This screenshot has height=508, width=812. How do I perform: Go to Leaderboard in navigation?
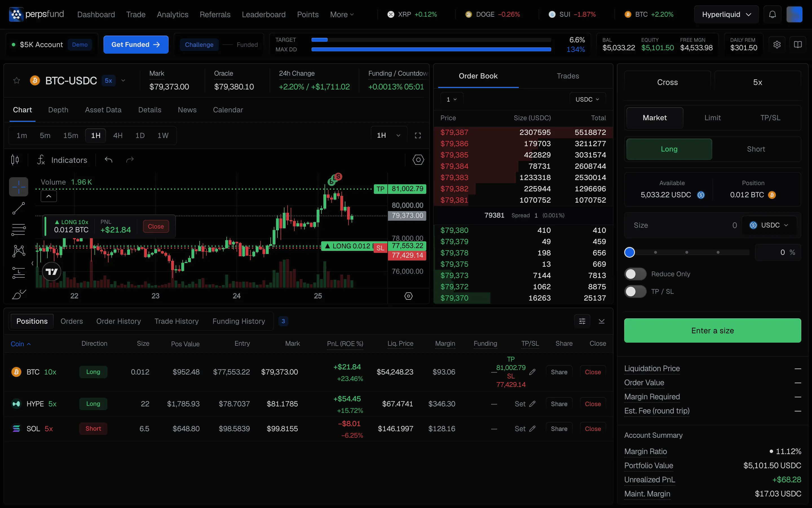[x=264, y=14]
